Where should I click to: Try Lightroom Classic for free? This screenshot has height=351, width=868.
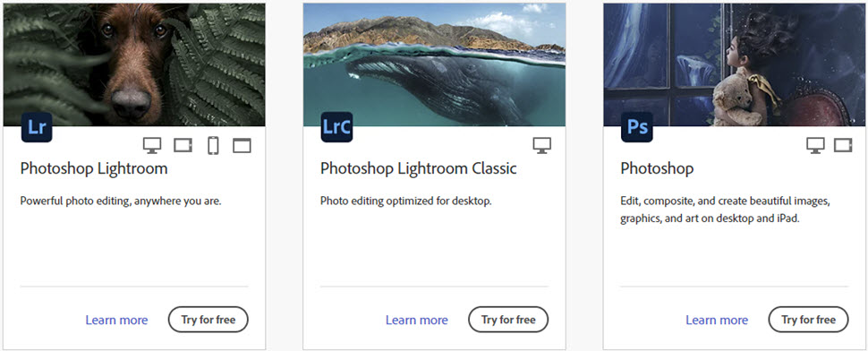pos(508,320)
